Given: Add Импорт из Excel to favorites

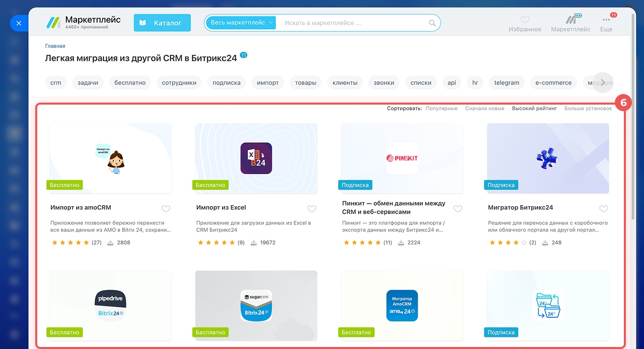Looking at the screenshot, I should [312, 209].
